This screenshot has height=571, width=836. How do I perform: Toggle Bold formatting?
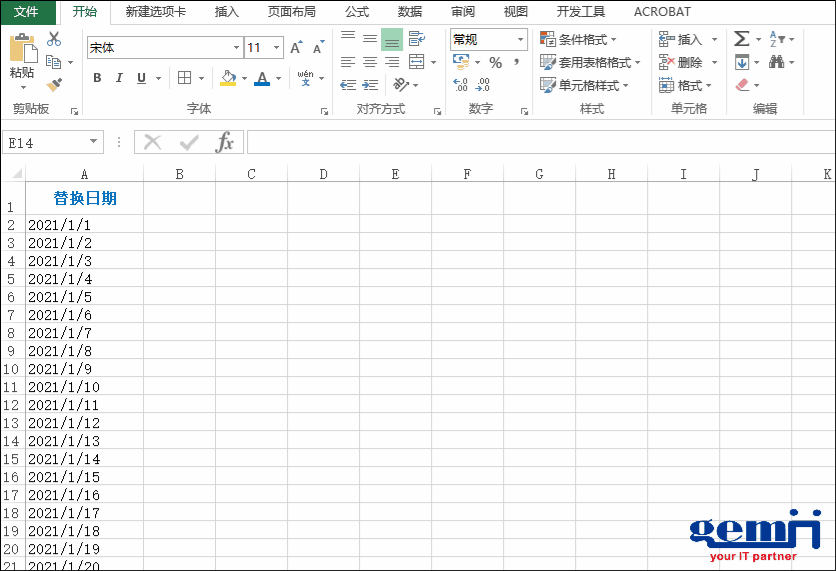[97, 78]
